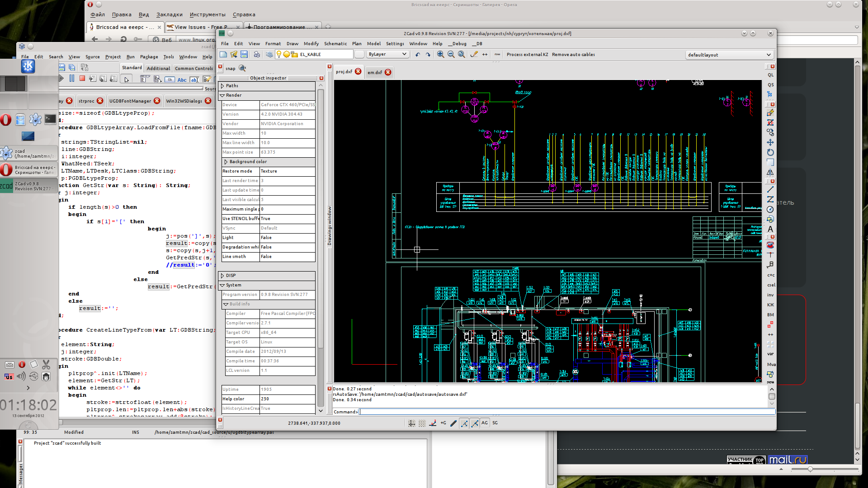Image resolution: width=868 pixels, height=488 pixels.
Task: Click the Redo arrow in ZCad toolbar
Action: coord(428,54)
